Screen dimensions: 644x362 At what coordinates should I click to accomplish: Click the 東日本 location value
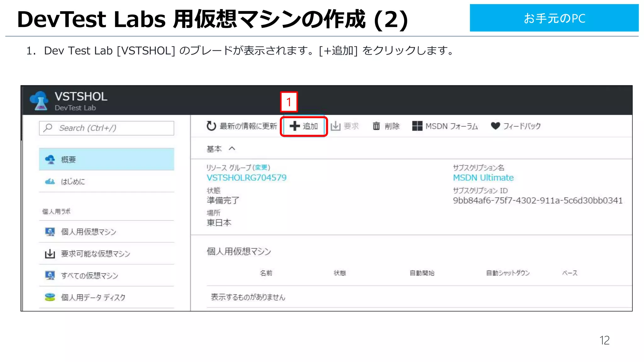pyautogui.click(x=219, y=222)
